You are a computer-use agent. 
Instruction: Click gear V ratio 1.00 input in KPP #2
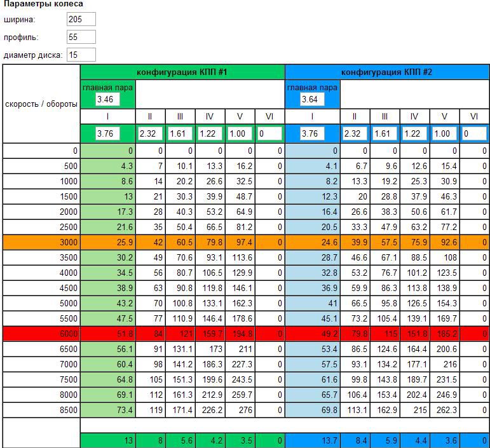click(x=445, y=133)
